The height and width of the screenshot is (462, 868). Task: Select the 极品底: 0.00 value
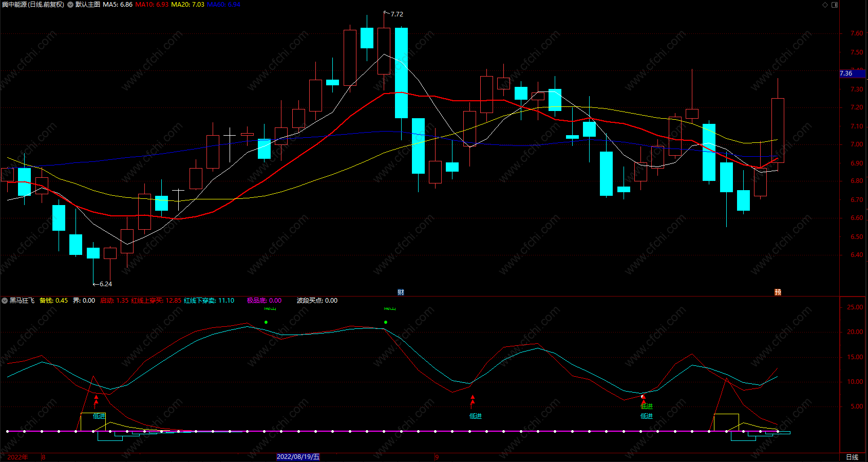[x=264, y=301]
